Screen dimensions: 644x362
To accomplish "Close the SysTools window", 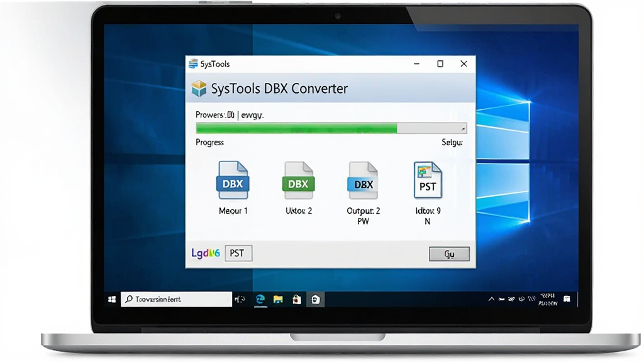I will pos(464,63).
